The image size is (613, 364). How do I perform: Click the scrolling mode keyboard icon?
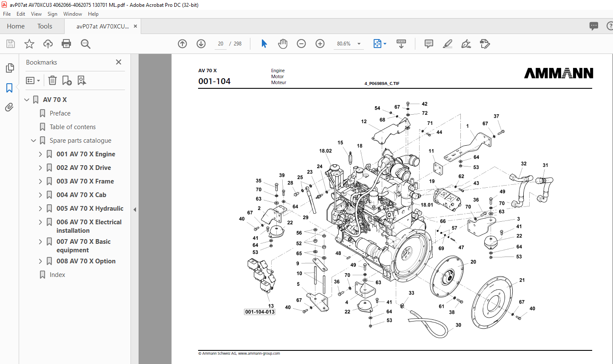tap(401, 44)
